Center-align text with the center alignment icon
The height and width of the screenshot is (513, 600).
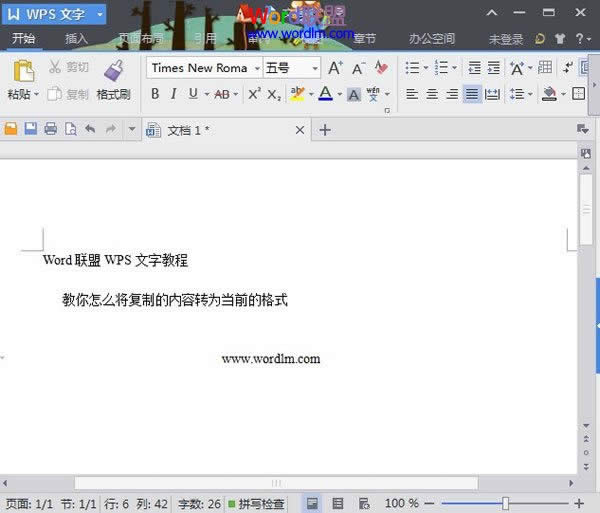(x=432, y=94)
